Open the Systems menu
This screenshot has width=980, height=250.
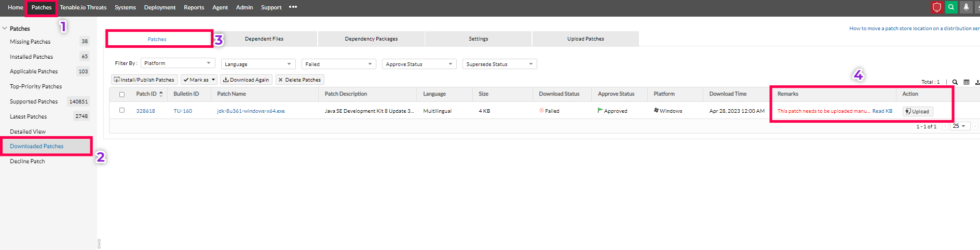[x=125, y=7]
